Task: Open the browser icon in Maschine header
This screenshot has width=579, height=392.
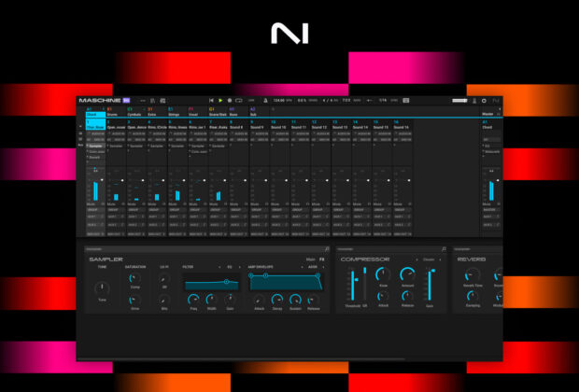Action: click(152, 101)
